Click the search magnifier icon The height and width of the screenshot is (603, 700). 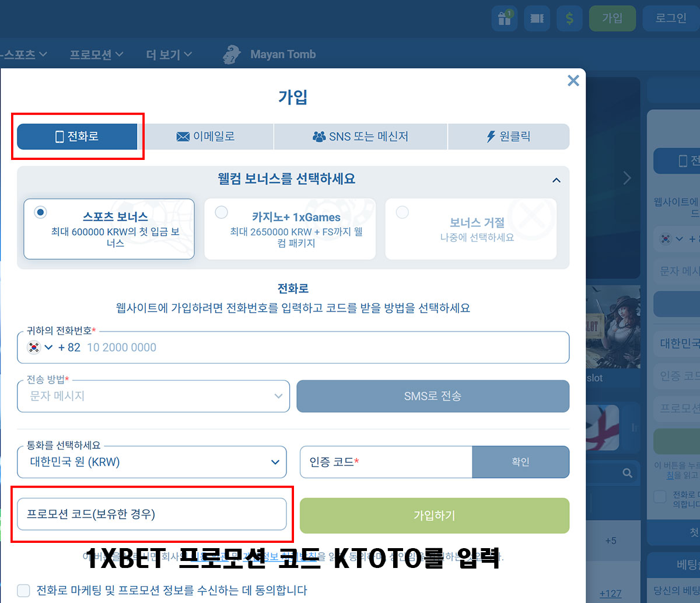(627, 472)
